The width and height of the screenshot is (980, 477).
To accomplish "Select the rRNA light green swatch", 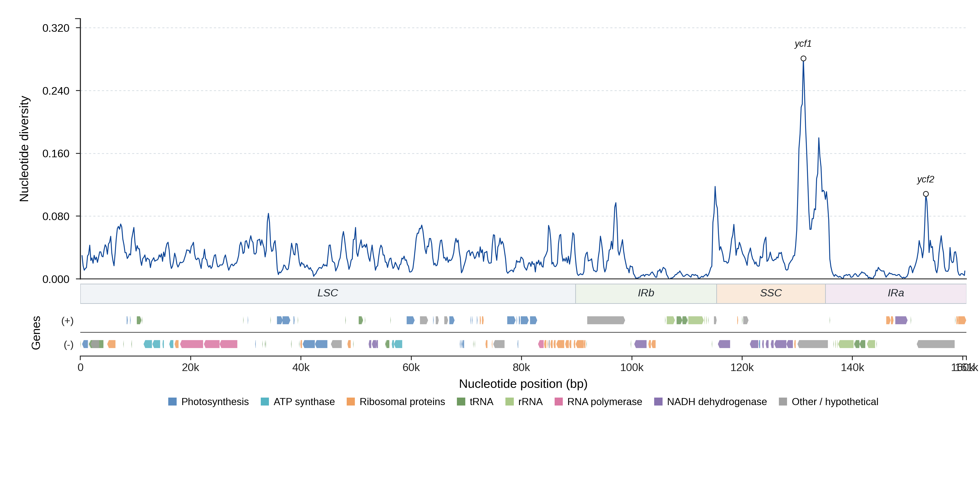I will pyautogui.click(x=510, y=402).
